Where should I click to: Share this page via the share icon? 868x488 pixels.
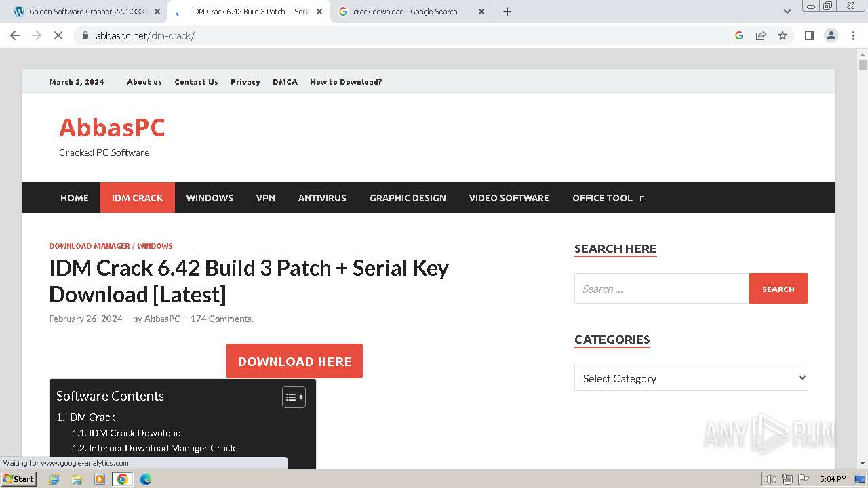(x=761, y=35)
